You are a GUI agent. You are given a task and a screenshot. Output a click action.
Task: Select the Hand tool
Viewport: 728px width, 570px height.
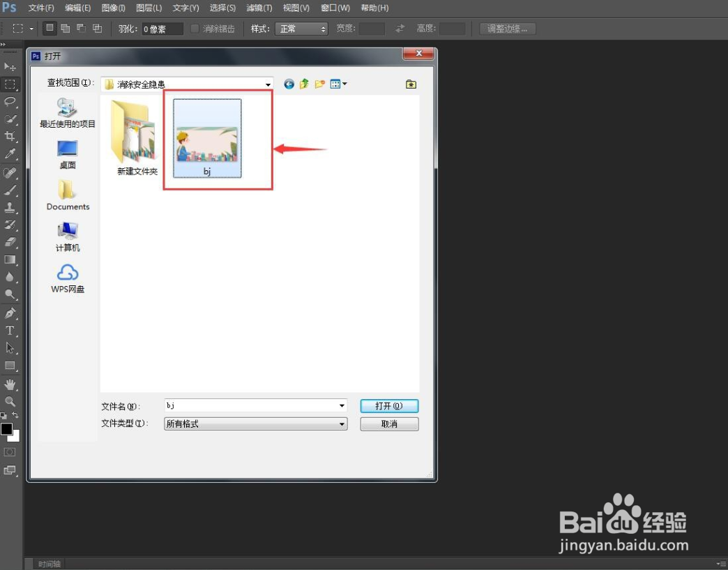click(10, 384)
